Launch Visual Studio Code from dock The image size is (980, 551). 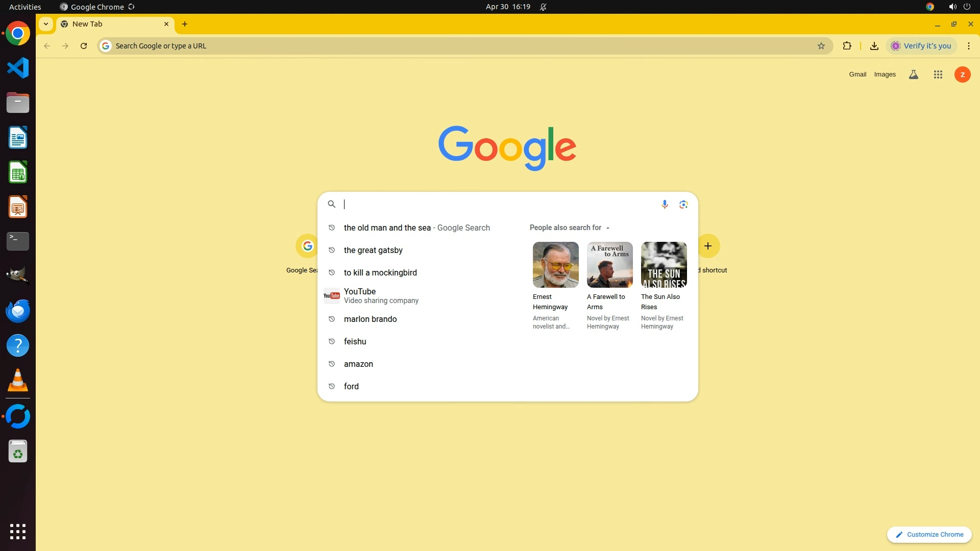tap(18, 68)
